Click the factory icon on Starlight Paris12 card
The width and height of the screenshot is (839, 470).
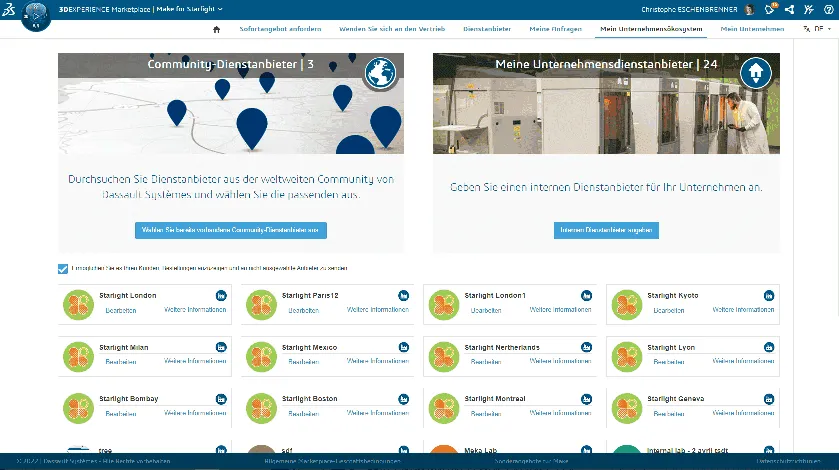pos(403,295)
